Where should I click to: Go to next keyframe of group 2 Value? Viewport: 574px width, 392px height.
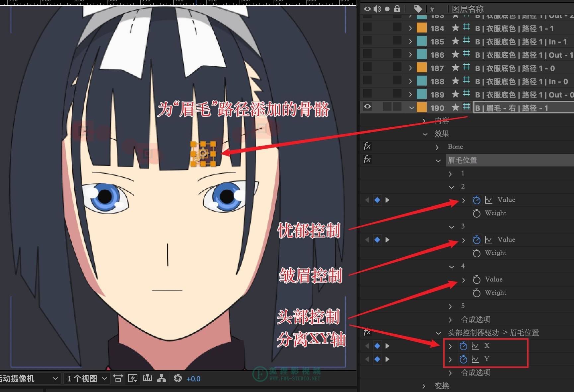387,200
